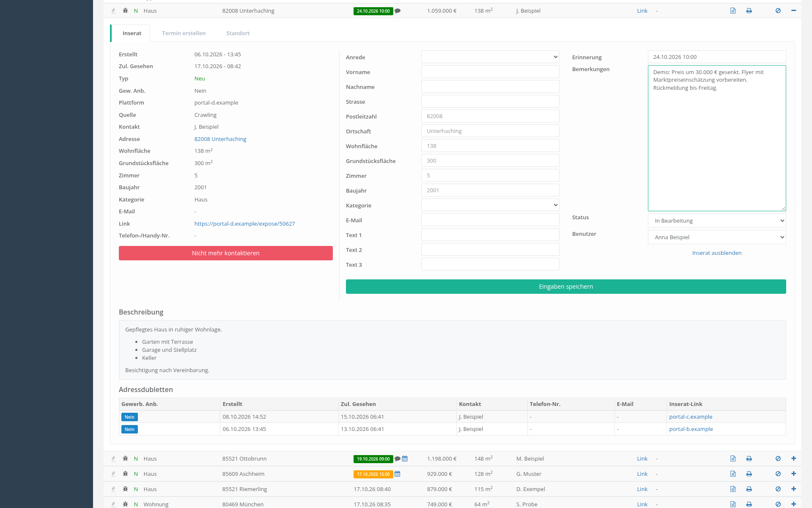Open the document icon for Ottobrunn listing
The image size is (812, 508).
(x=733, y=458)
